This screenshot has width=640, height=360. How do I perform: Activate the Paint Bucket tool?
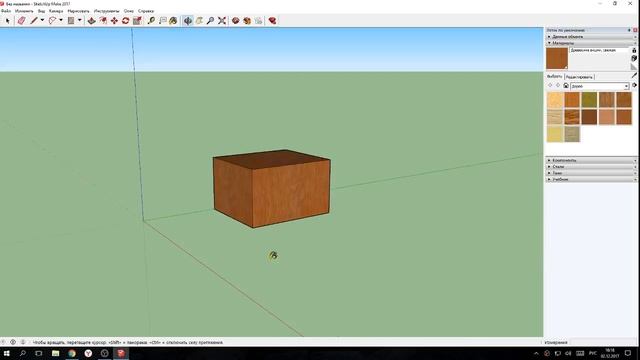[173, 20]
